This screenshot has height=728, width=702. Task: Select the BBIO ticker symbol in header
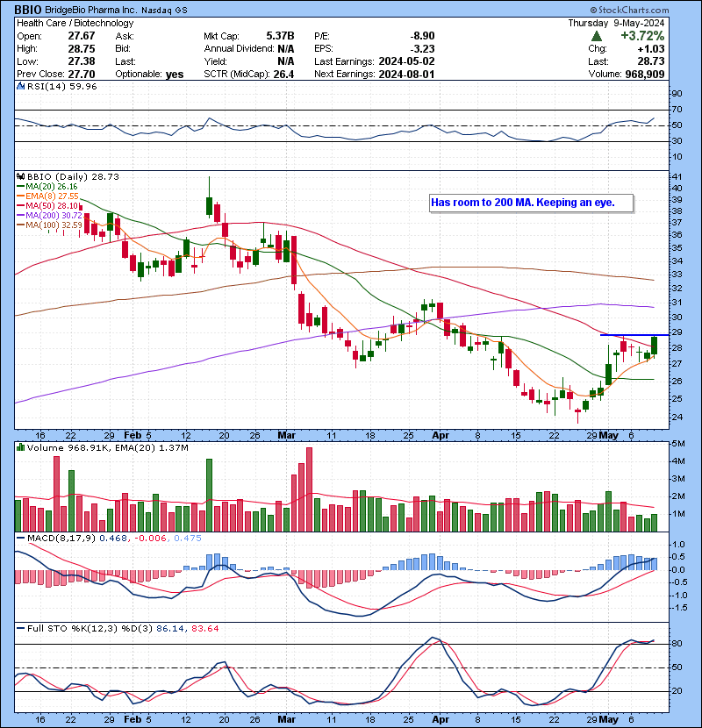[28, 10]
